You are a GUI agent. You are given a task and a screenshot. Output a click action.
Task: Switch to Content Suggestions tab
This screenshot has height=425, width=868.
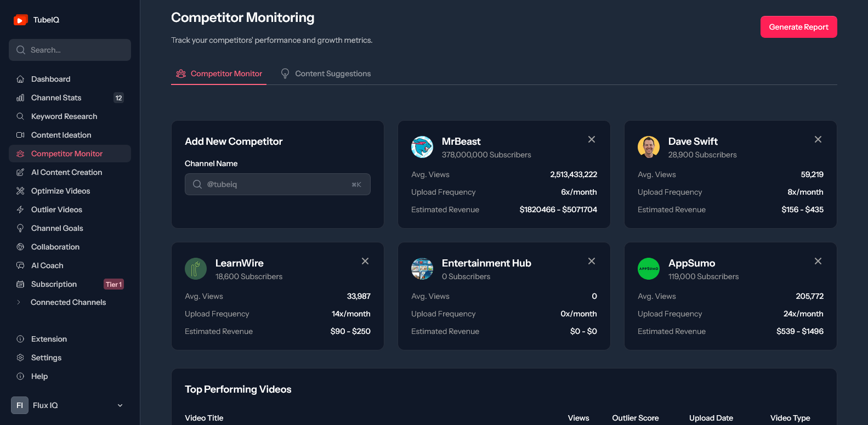[x=326, y=73]
